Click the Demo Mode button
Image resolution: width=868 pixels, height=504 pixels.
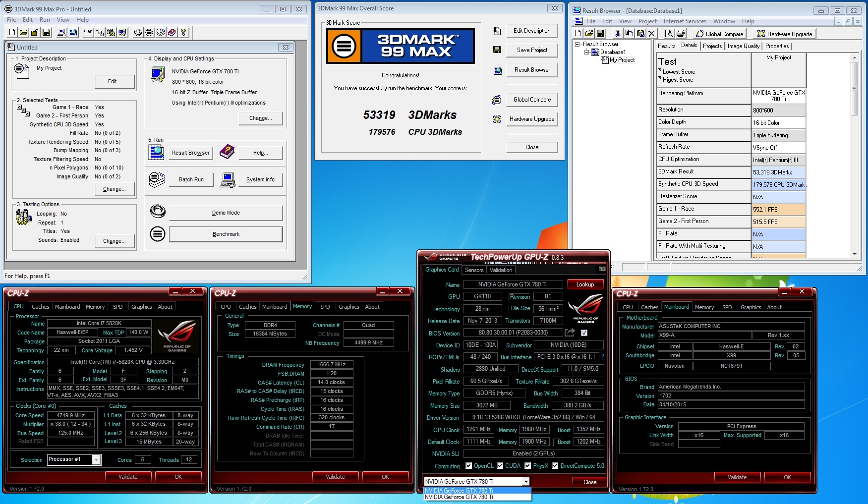coord(226,213)
